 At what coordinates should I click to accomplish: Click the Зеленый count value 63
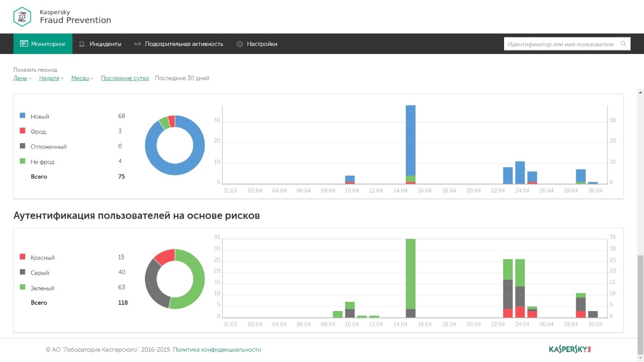coord(122,287)
